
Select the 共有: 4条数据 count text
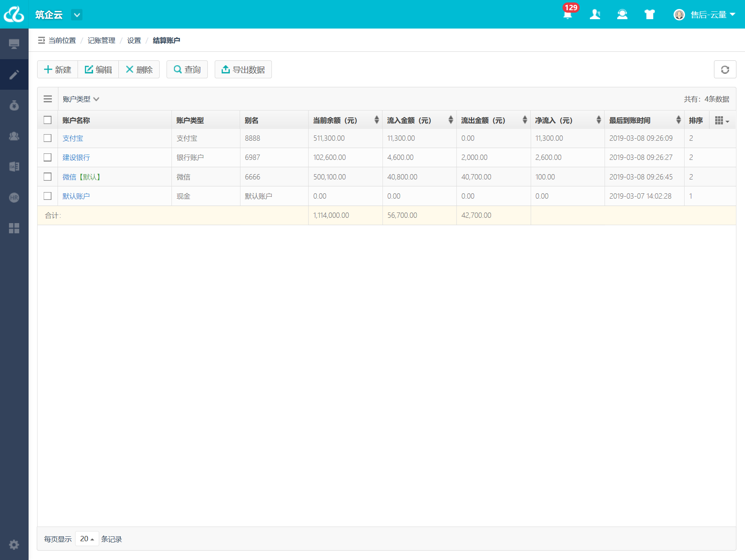point(707,99)
